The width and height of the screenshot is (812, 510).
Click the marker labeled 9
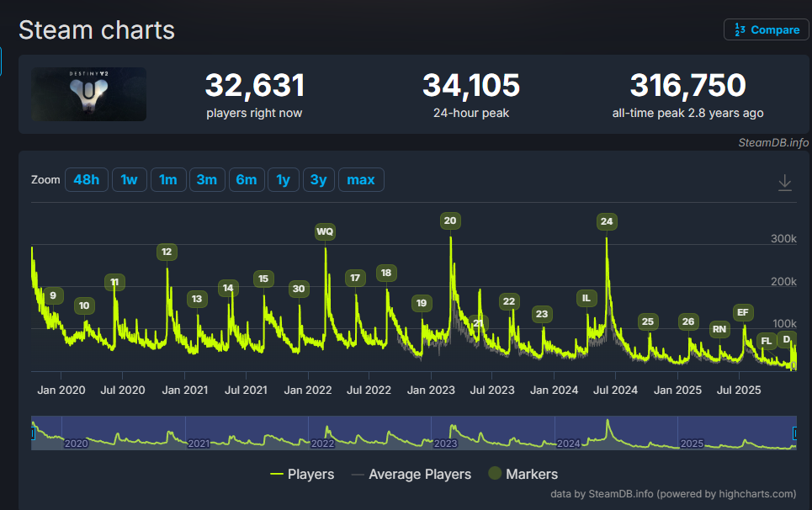point(53,295)
